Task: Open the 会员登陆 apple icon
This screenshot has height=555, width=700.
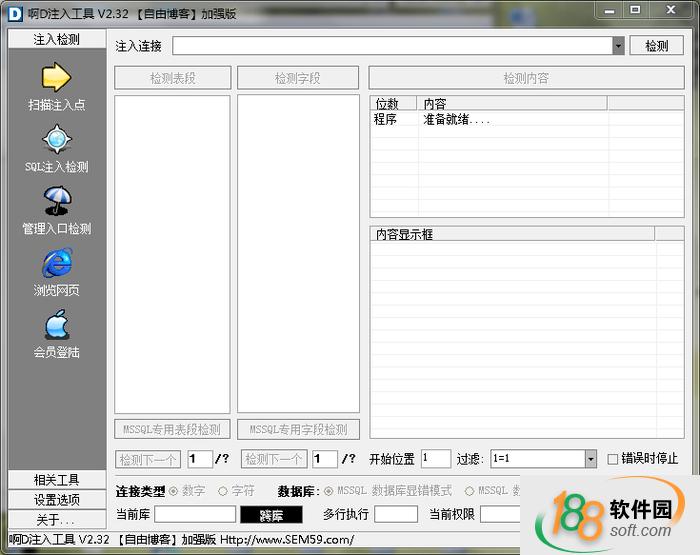Action: pyautogui.click(x=56, y=325)
